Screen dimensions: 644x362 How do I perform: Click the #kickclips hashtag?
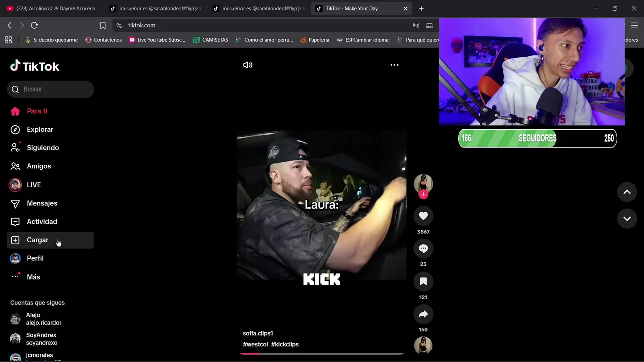pos(285,344)
